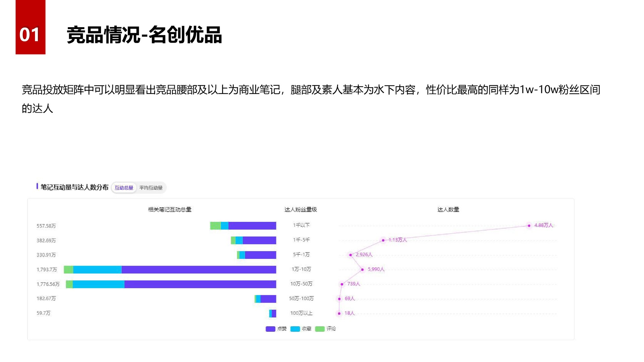Click the 收藏 legend label
The image size is (644, 362).
tap(307, 329)
